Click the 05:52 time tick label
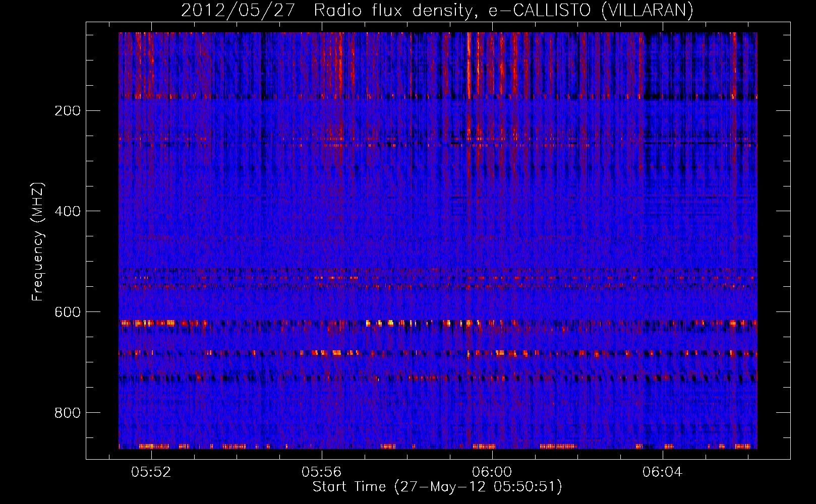The height and width of the screenshot is (504, 816). [151, 472]
